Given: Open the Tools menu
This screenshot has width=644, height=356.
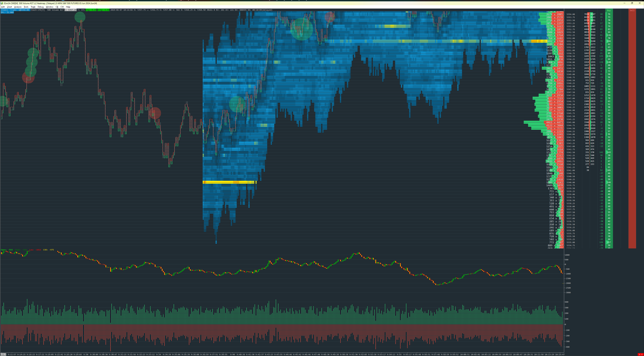Looking at the screenshot, I should pos(26,7).
